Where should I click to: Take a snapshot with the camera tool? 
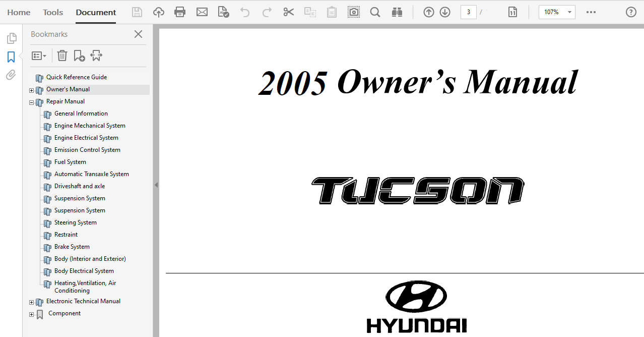[x=353, y=12]
